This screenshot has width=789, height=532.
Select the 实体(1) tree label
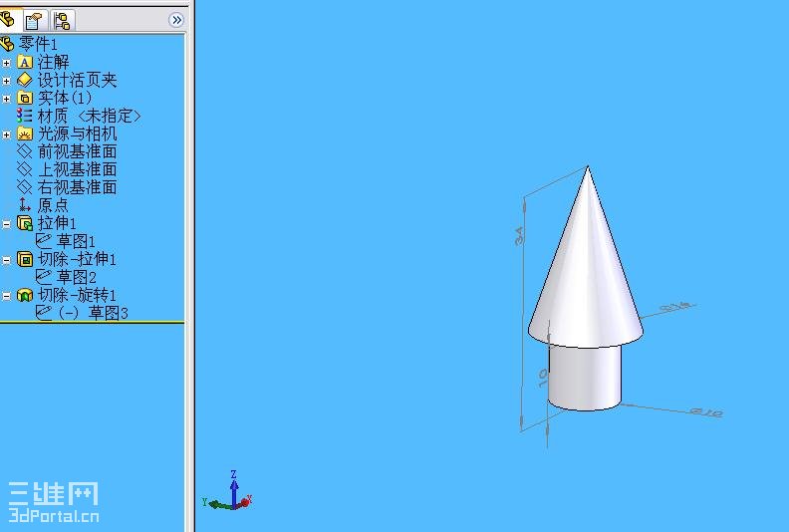click(65, 98)
